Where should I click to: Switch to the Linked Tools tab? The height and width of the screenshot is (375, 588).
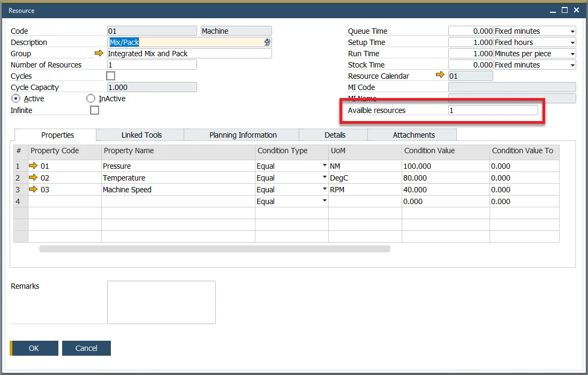click(x=140, y=135)
